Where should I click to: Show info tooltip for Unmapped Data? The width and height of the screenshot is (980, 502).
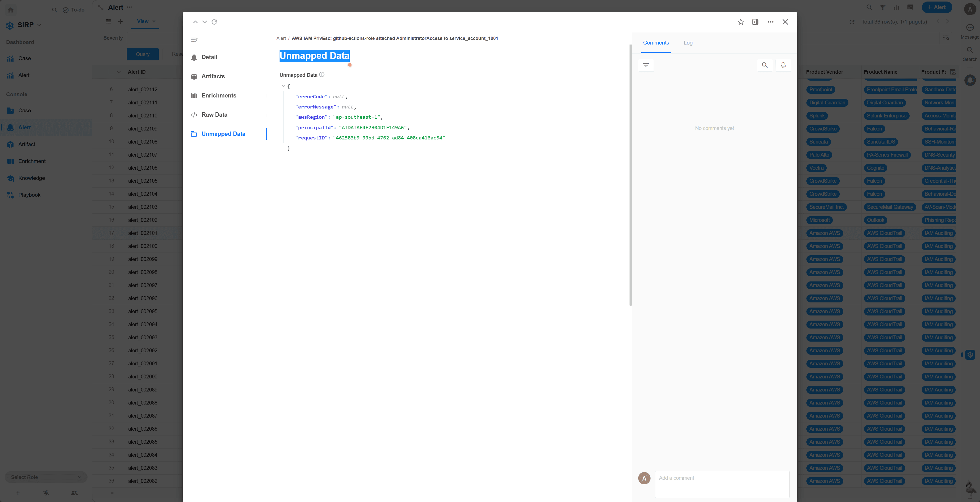pos(322,75)
